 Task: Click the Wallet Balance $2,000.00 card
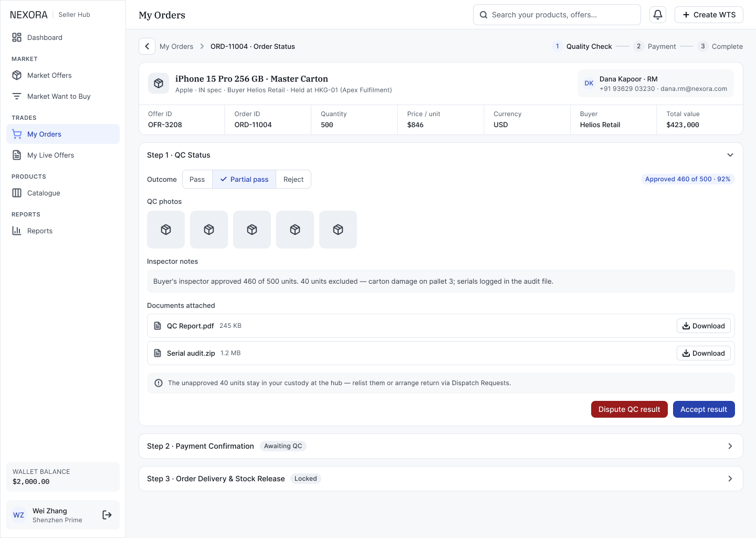63,477
